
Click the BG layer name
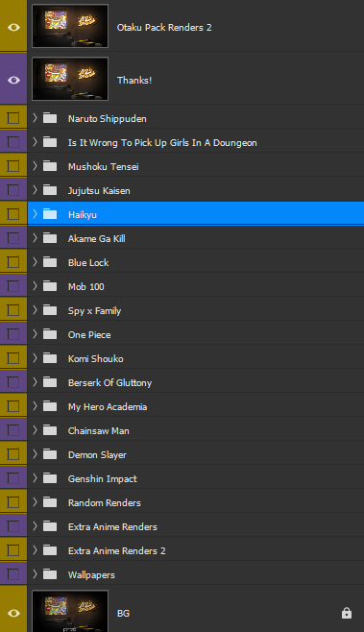[x=123, y=613]
